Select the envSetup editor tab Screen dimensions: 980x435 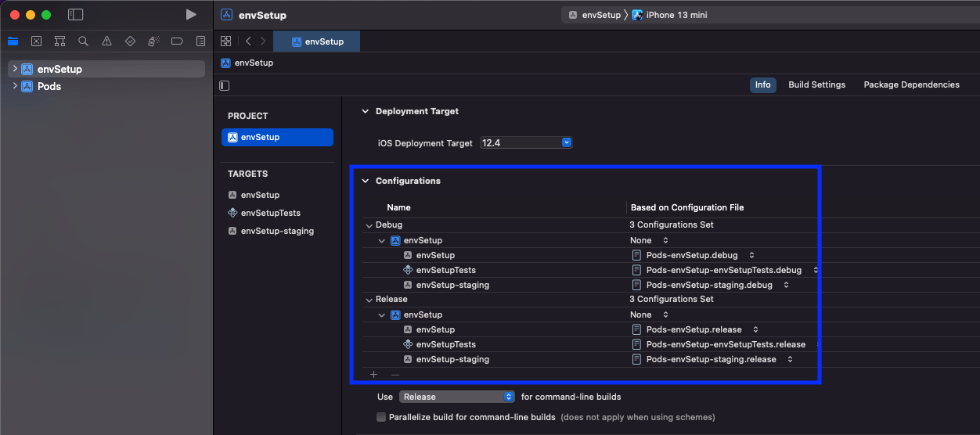point(317,41)
